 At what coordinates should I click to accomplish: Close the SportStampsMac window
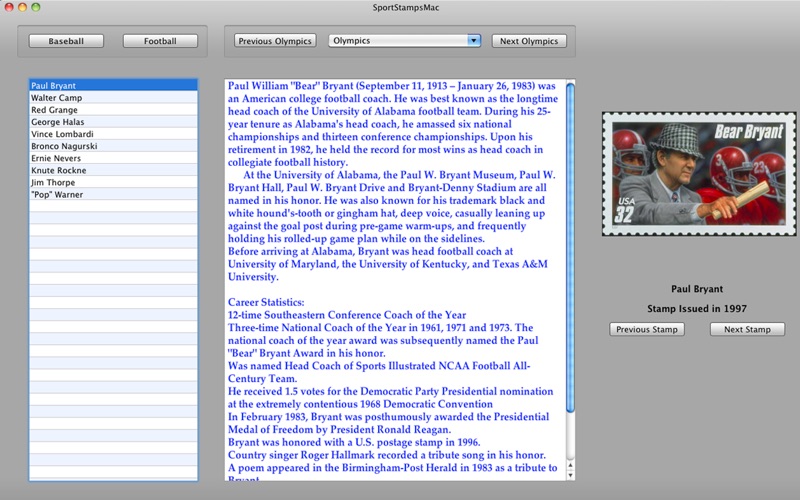tap(9, 7)
